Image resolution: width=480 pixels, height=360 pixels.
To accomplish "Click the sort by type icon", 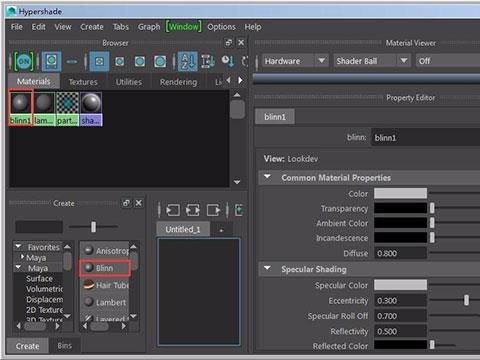I will (x=208, y=62).
